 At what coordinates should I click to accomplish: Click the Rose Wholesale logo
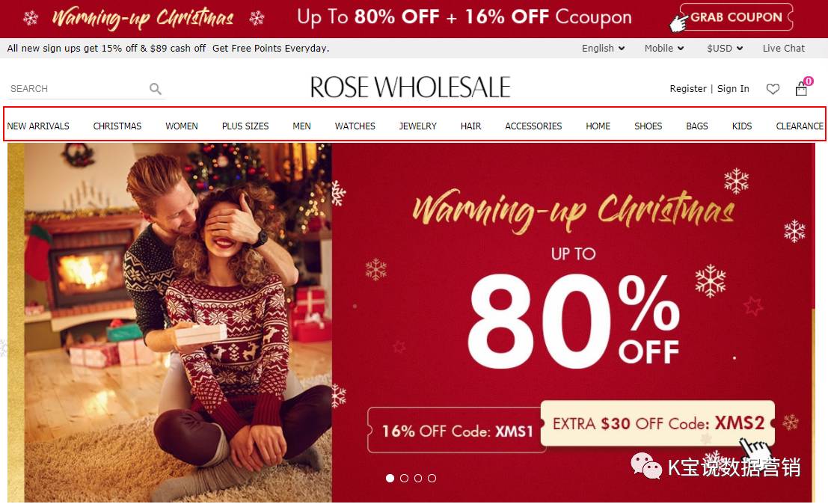[x=411, y=87]
